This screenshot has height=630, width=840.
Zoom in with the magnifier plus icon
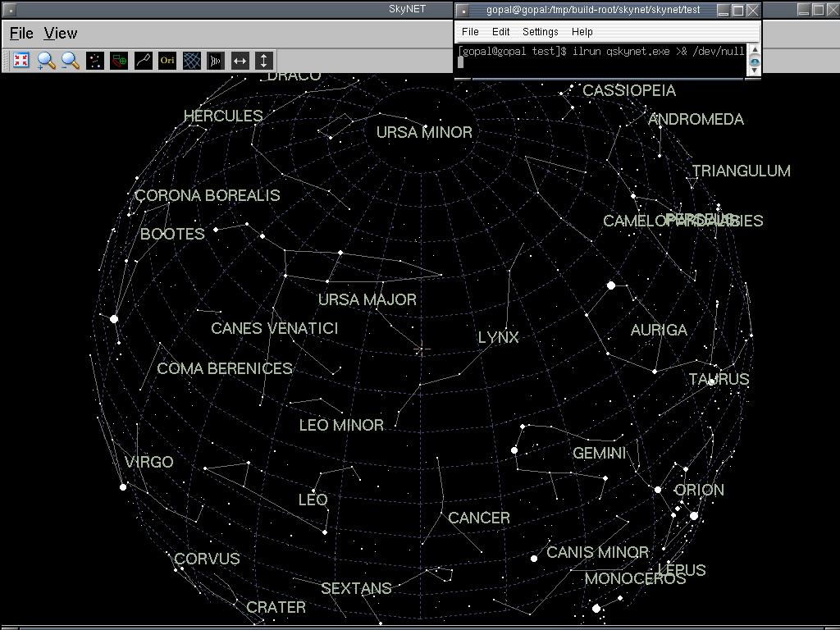click(x=46, y=61)
